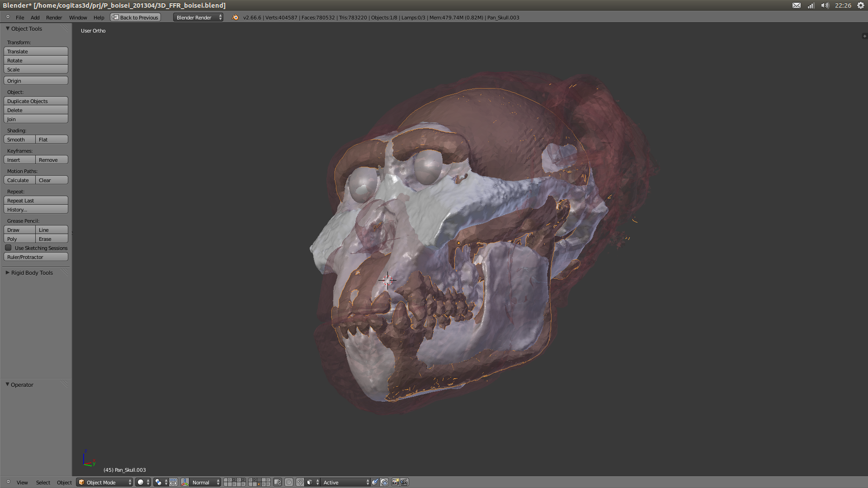
Task: Set shading to Flat
Action: point(52,140)
